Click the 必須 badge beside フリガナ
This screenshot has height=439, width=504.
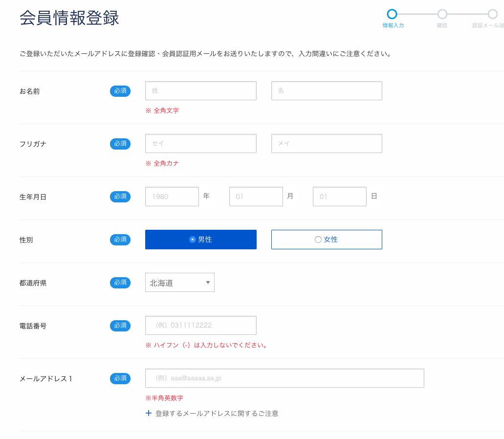pos(120,144)
